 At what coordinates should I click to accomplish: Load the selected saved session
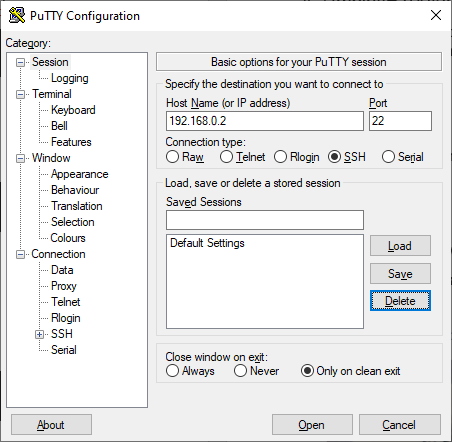coord(400,246)
